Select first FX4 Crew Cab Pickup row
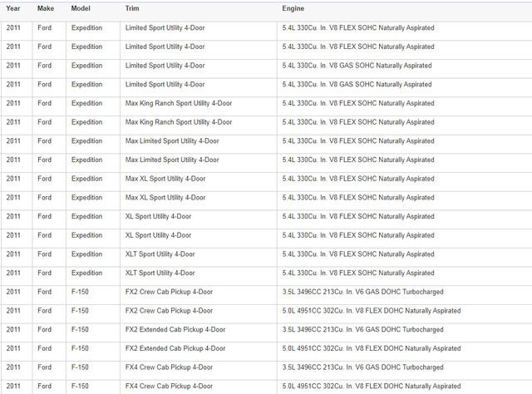 pyautogui.click(x=266, y=367)
